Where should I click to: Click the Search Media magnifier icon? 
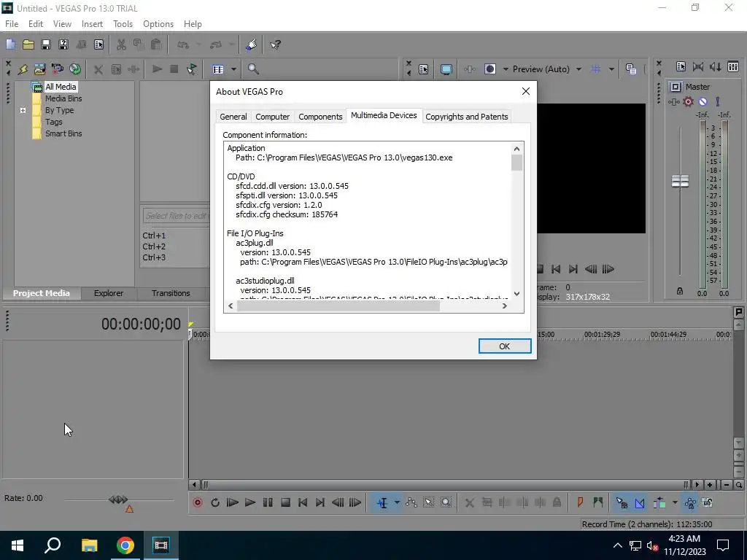253,69
